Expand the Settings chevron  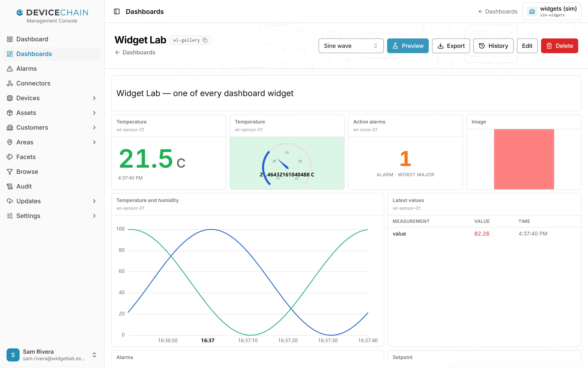point(94,216)
